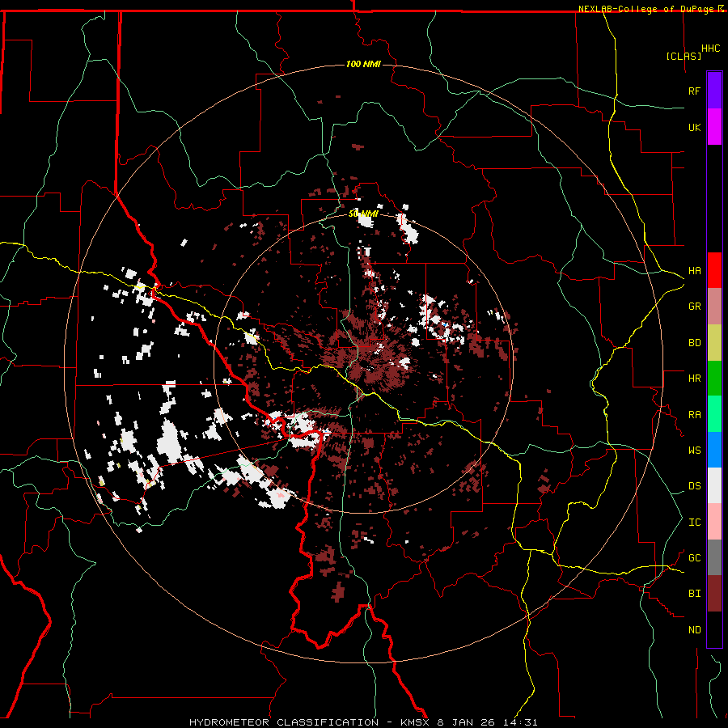Click the ND legend label
This screenshot has height=728, width=728.
(694, 630)
